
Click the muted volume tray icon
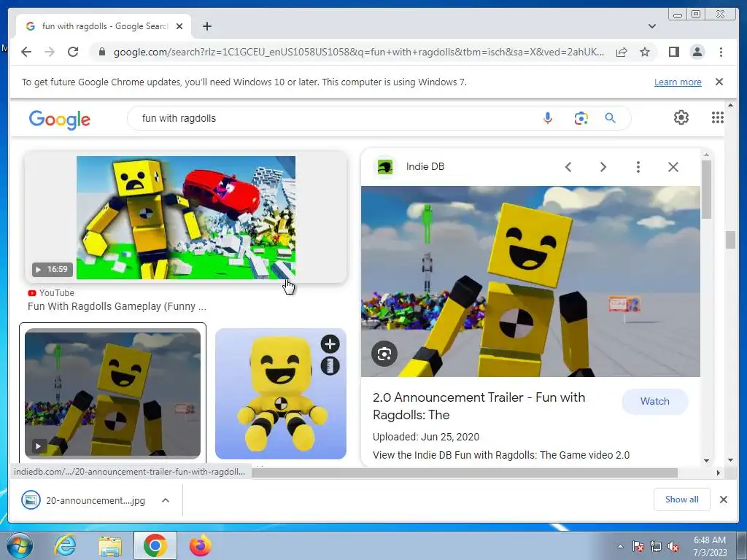coord(673,547)
